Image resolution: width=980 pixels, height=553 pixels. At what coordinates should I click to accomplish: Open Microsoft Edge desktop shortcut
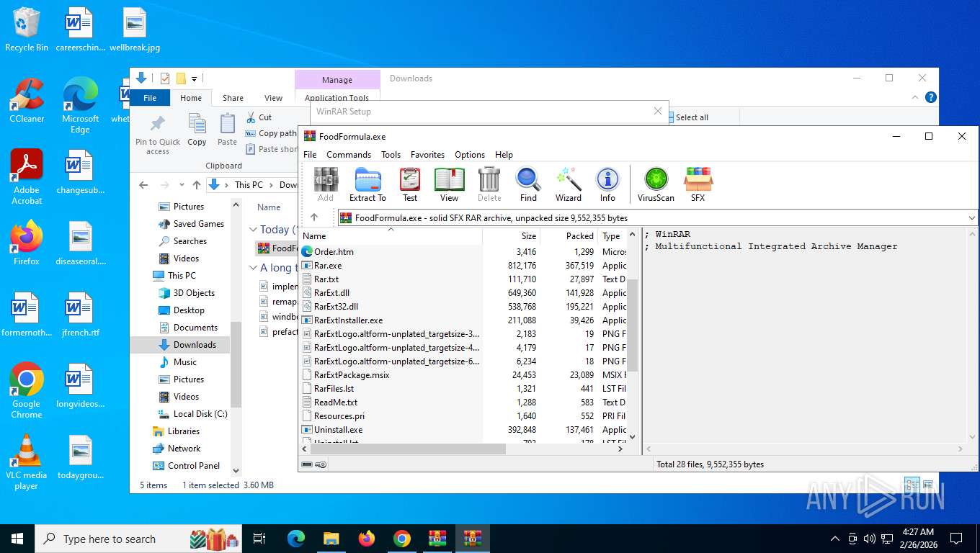point(80,105)
